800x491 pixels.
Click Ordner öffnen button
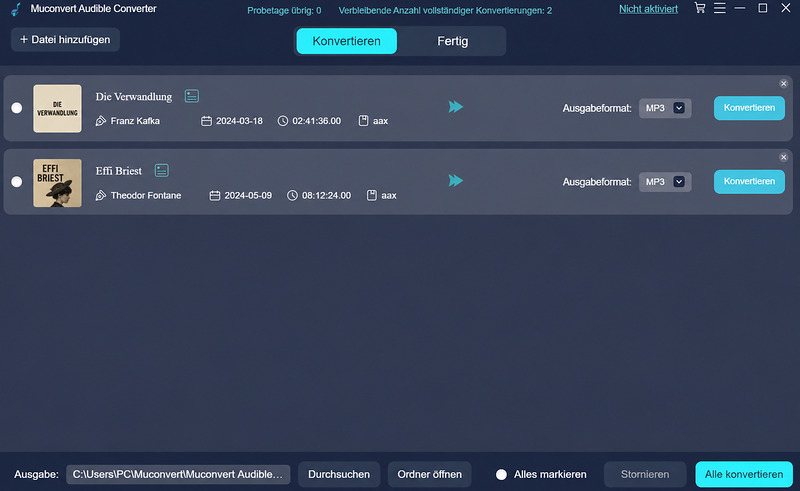(x=430, y=474)
